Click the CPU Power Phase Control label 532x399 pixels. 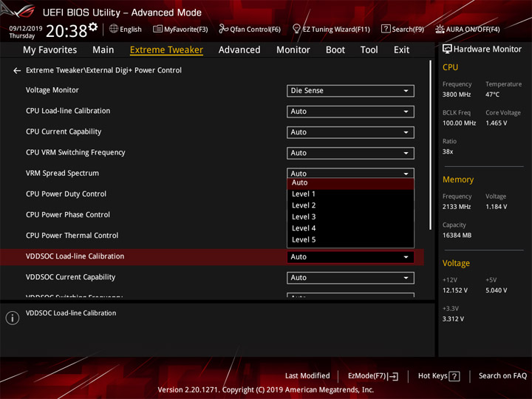[x=68, y=215]
